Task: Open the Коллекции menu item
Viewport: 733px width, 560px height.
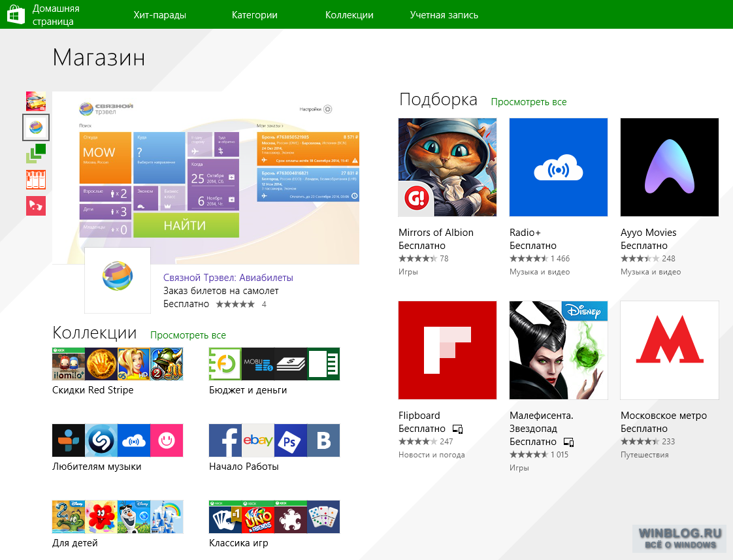Action: pos(350,15)
